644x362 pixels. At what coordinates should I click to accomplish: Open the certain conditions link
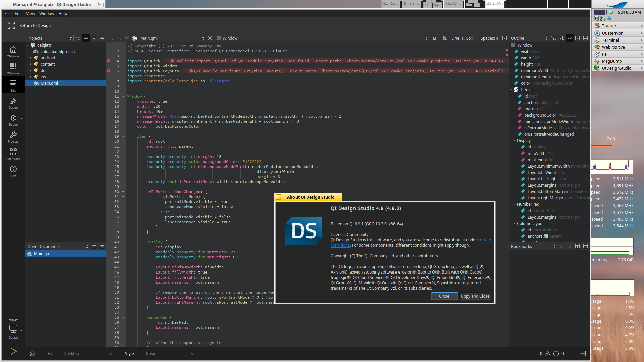pos(484,240)
